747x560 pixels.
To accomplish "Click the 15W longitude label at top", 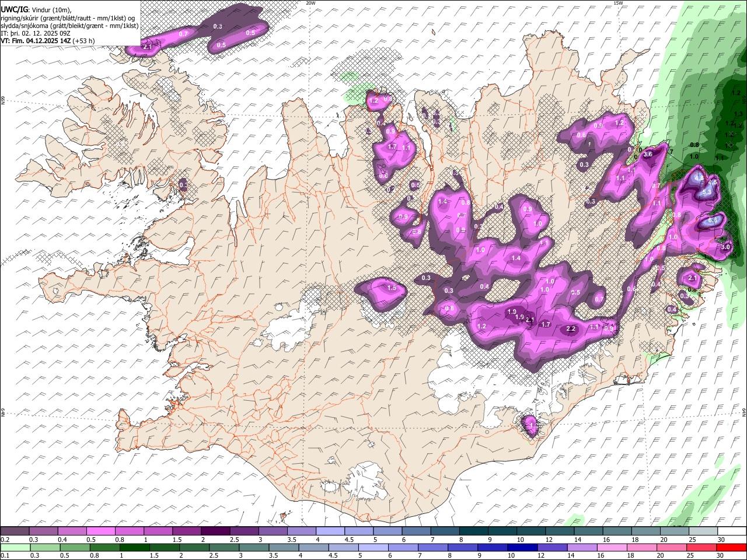I will click(x=617, y=3).
